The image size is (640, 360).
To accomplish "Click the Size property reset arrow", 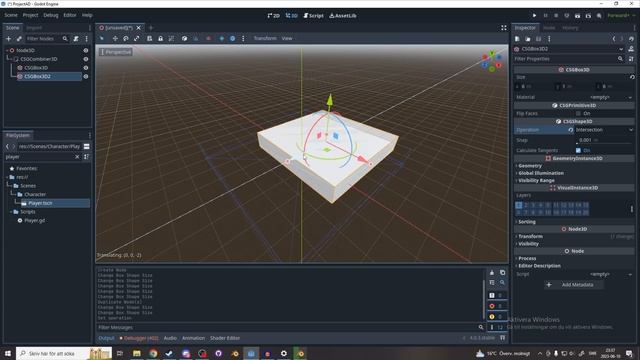I will pos(632,77).
